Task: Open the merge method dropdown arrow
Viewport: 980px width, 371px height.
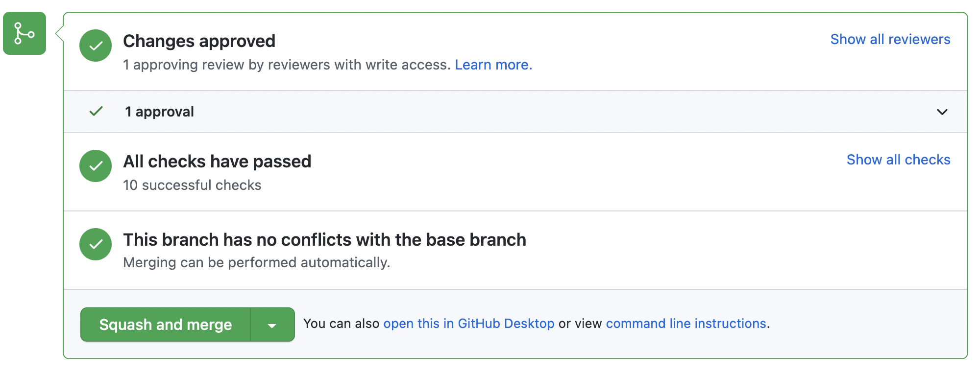Action: 272,325
